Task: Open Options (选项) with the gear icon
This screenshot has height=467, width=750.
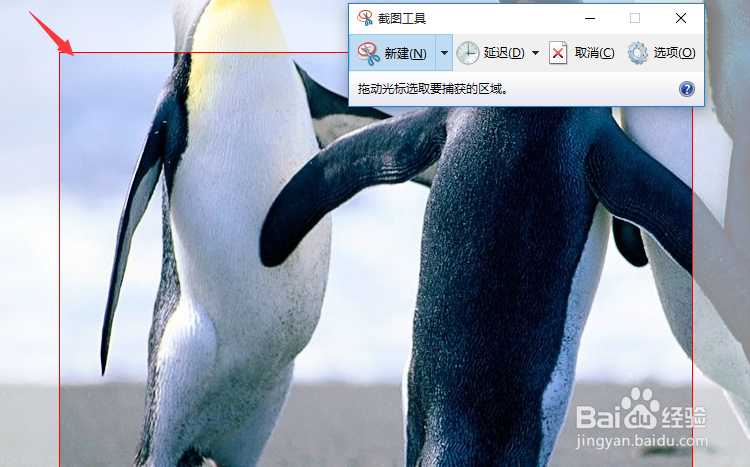Action: (x=662, y=53)
